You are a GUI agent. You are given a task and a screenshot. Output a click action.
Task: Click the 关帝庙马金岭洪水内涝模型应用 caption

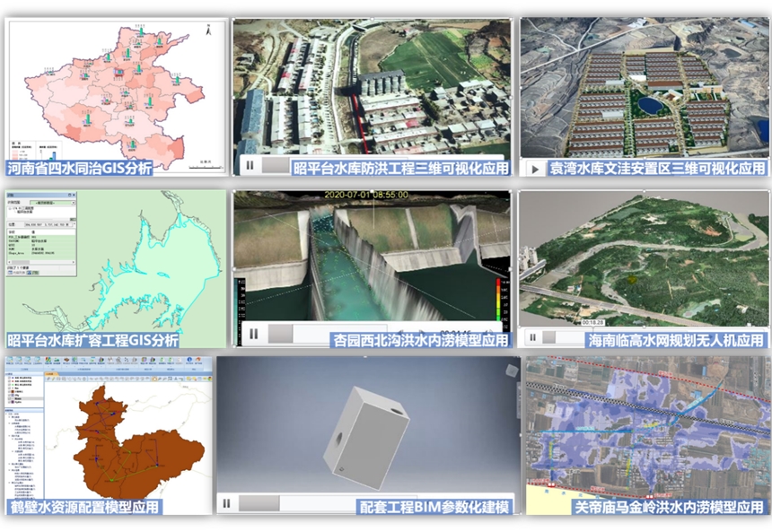pyautogui.click(x=670, y=507)
